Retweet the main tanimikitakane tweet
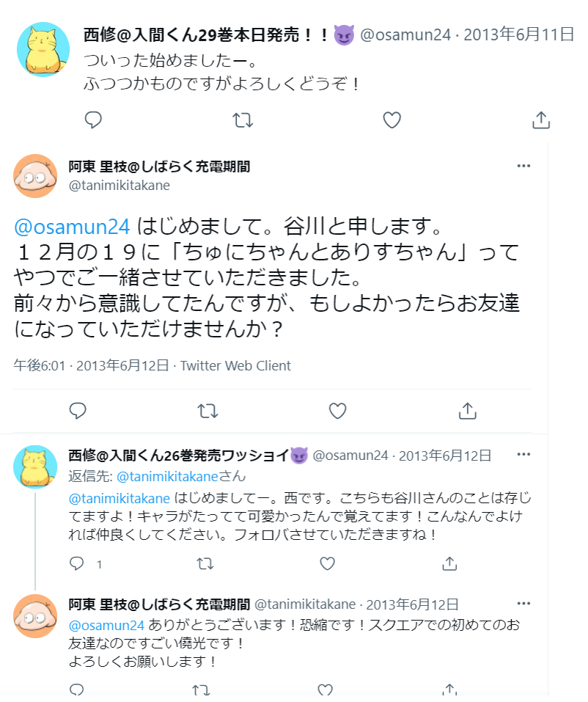This screenshot has width=588, height=702. tap(208, 411)
